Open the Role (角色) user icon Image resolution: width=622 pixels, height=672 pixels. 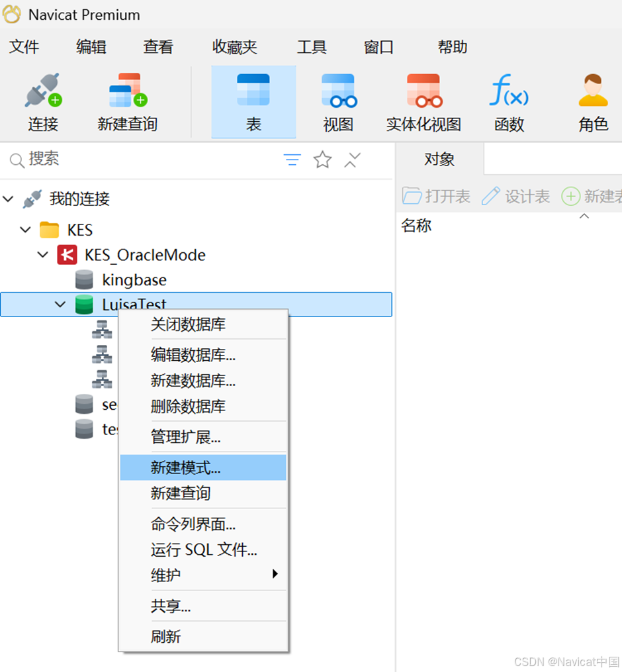point(593,90)
